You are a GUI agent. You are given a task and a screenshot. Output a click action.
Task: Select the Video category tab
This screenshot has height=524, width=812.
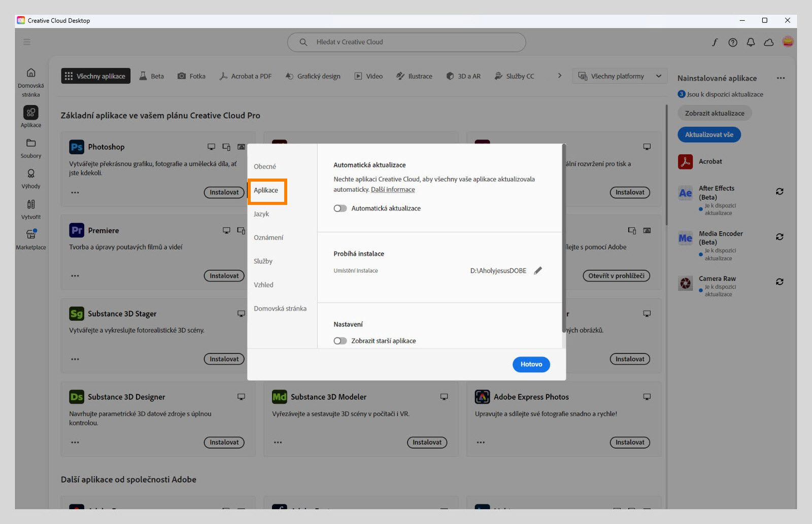(x=368, y=76)
